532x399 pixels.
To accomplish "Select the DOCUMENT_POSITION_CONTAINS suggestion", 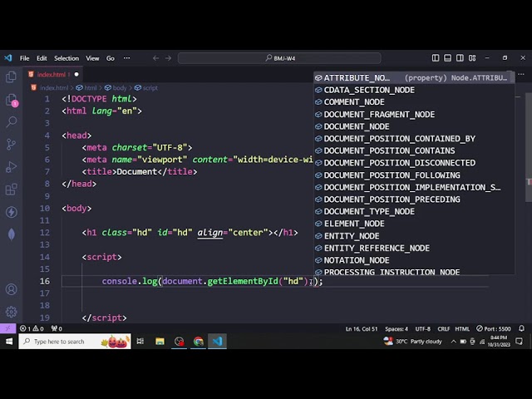I will [x=414, y=150].
